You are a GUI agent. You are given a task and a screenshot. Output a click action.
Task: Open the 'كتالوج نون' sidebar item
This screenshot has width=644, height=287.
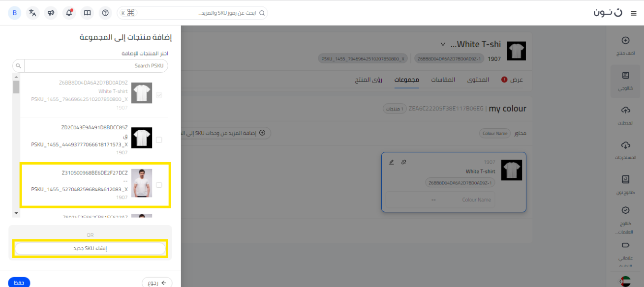click(625, 185)
